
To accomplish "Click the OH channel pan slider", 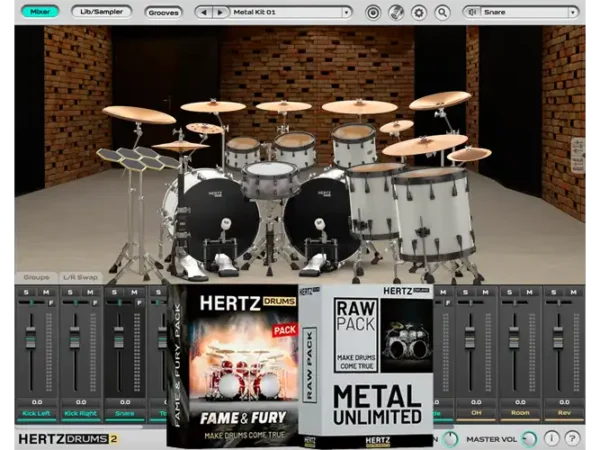I will 470,303.
